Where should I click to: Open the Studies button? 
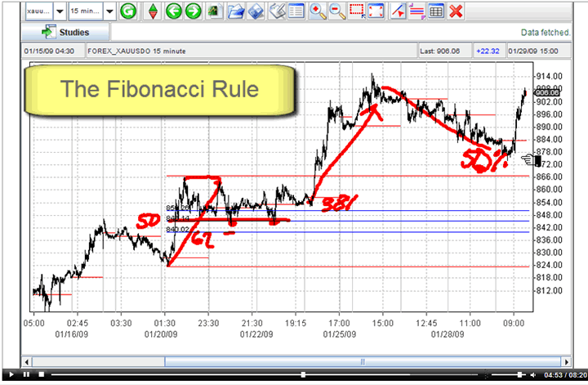65,32
